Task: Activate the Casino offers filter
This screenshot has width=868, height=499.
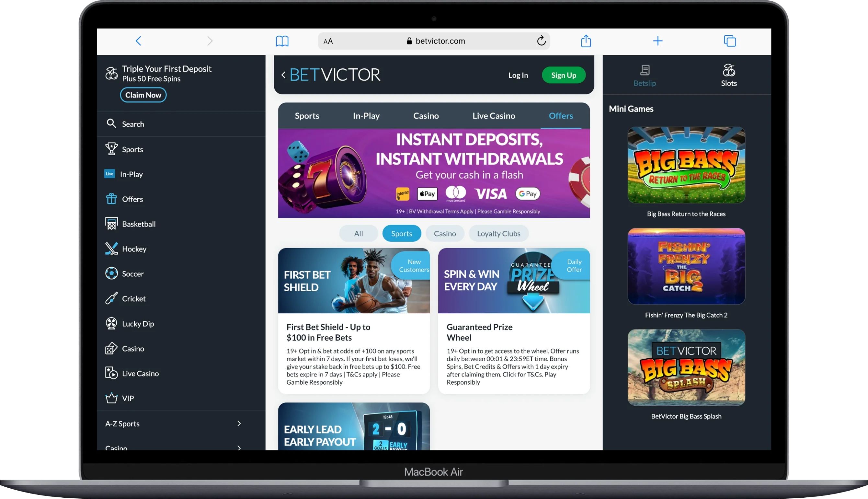Action: [445, 233]
